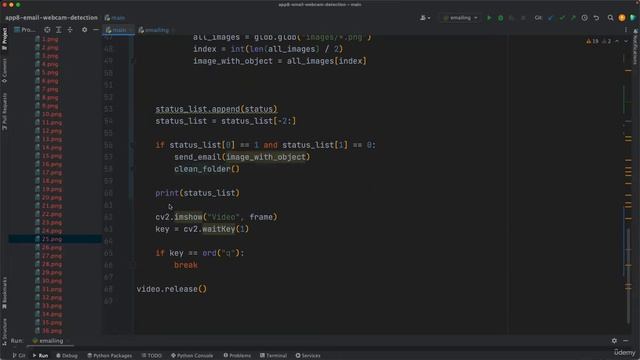Screen dimensions: 640x360
Task: Go to next highlighted error arrow
Action: [626, 41]
